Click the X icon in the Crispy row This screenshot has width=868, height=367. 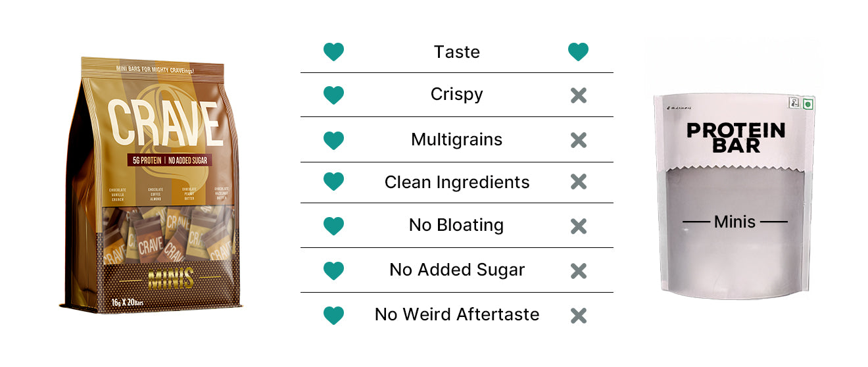click(579, 95)
